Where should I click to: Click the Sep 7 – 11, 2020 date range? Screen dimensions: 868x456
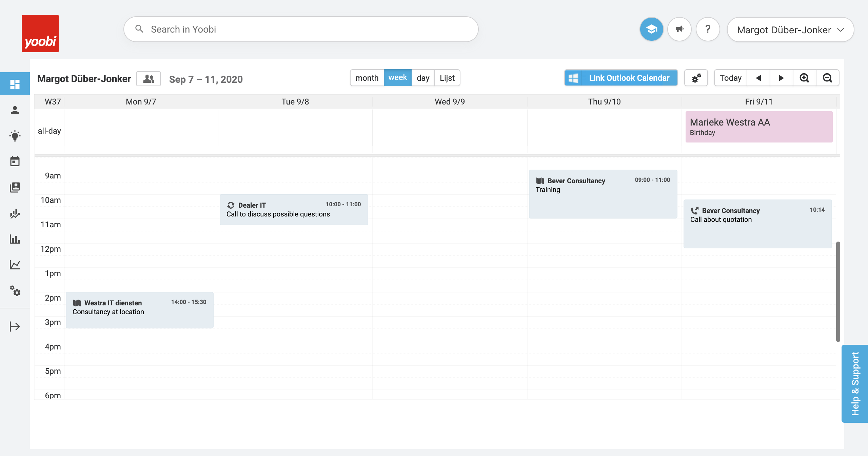tap(206, 79)
